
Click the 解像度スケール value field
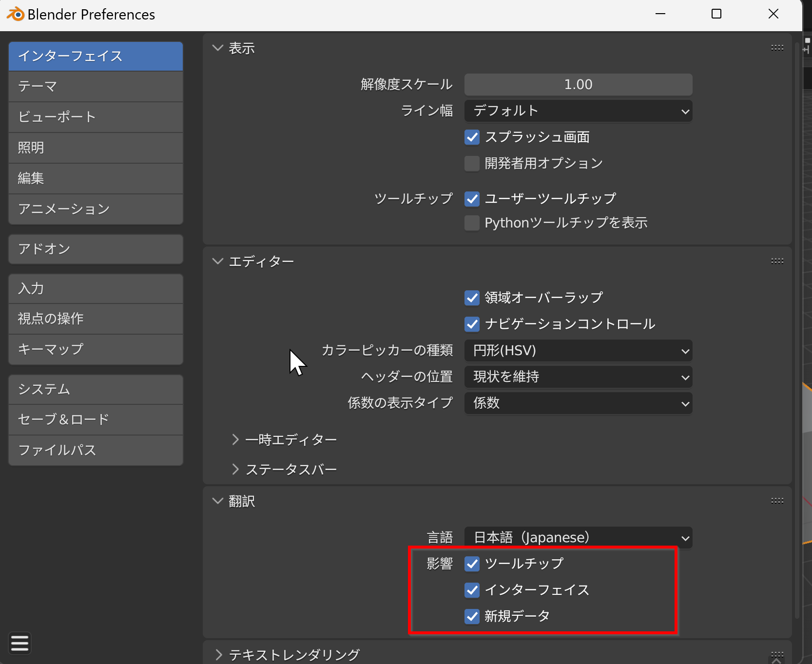tap(578, 85)
